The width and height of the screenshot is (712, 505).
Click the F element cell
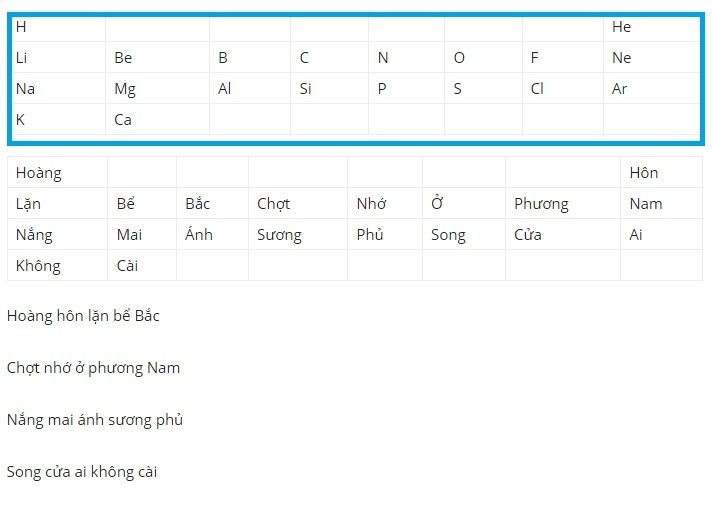[563, 58]
